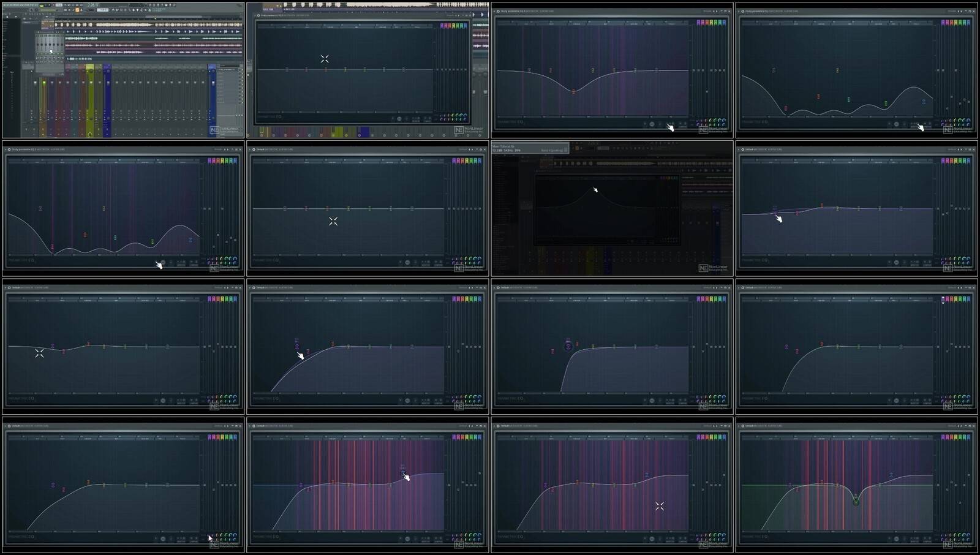Click the plugin gear icon in the notch-curve window title
980x555 pixels.
(744, 426)
